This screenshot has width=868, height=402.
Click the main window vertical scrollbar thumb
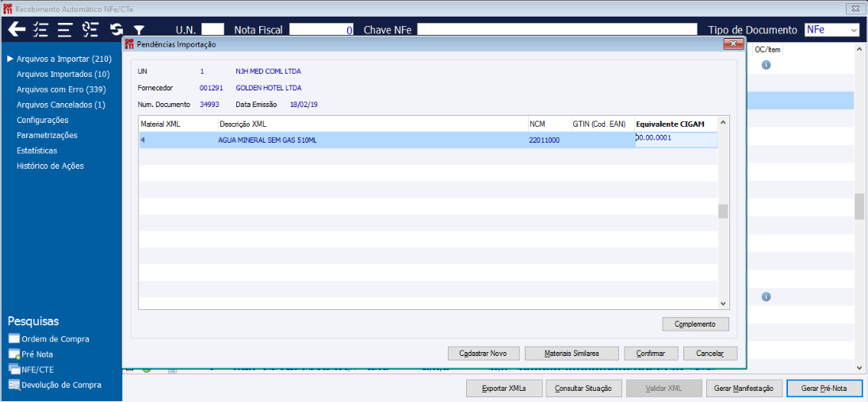[859, 206]
